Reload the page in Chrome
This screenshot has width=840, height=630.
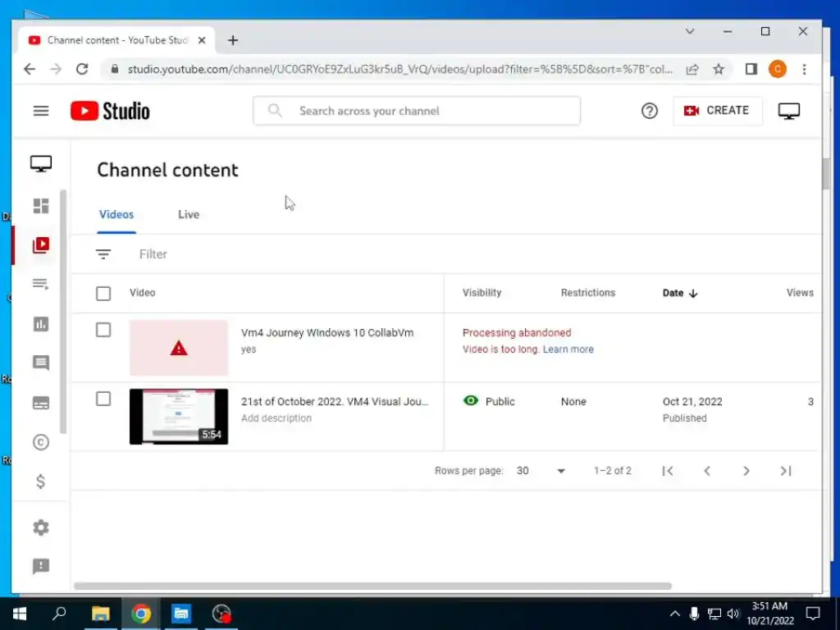coord(82,69)
